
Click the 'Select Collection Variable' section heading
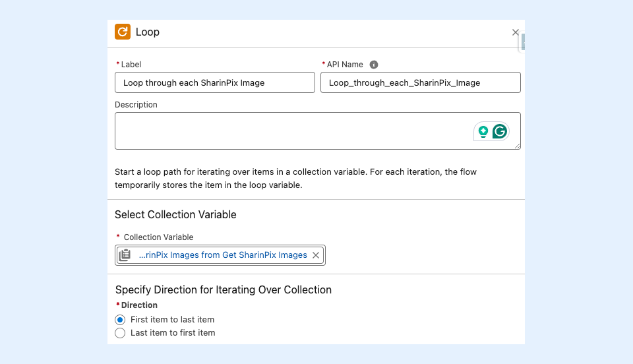click(x=175, y=214)
